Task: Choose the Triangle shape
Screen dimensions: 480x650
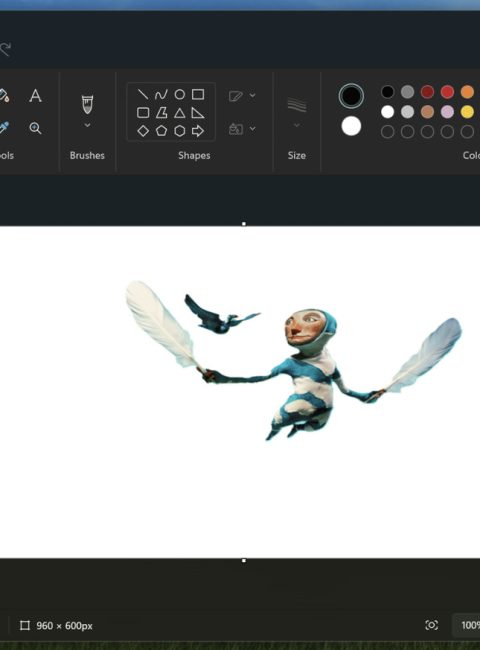Action: point(179,113)
